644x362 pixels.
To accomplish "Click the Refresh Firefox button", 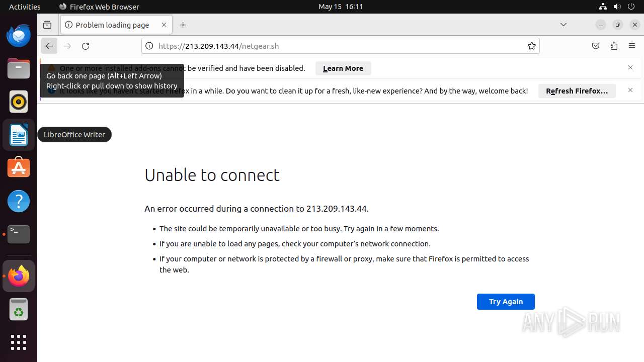I will coord(577,91).
